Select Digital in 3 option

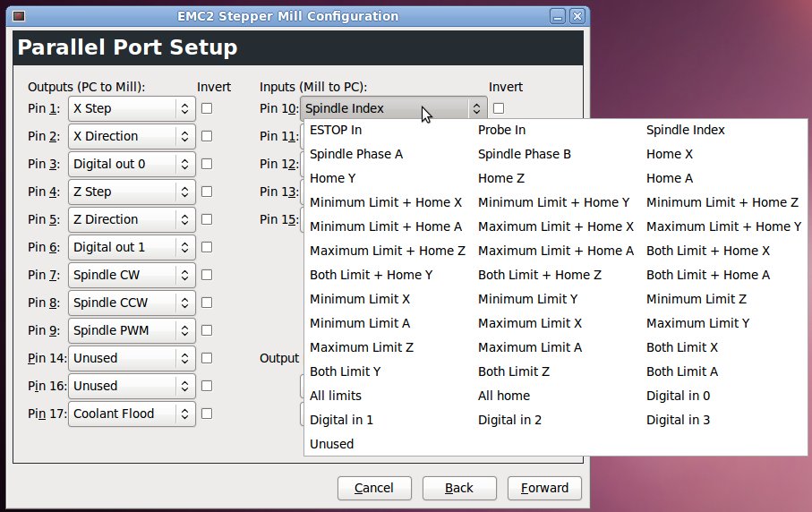pyautogui.click(x=678, y=420)
